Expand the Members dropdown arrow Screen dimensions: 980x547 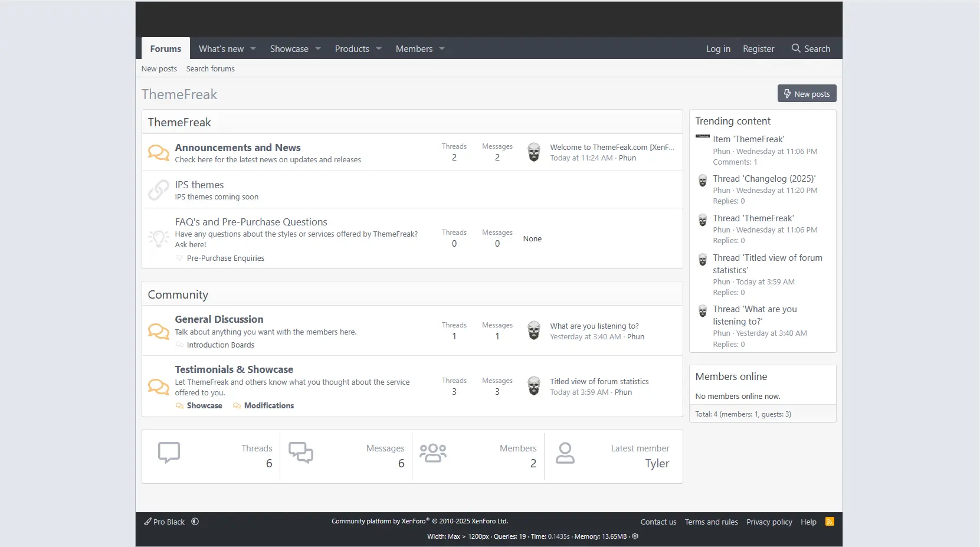pyautogui.click(x=442, y=49)
